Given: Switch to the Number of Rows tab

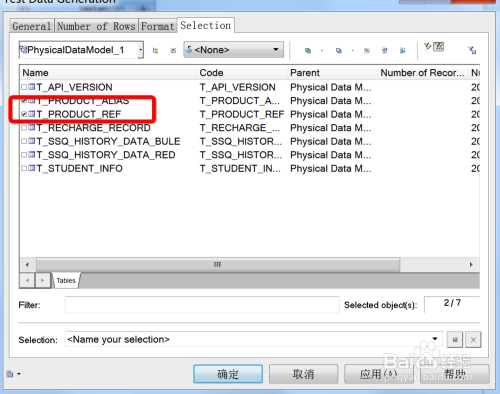Looking at the screenshot, I should (96, 26).
